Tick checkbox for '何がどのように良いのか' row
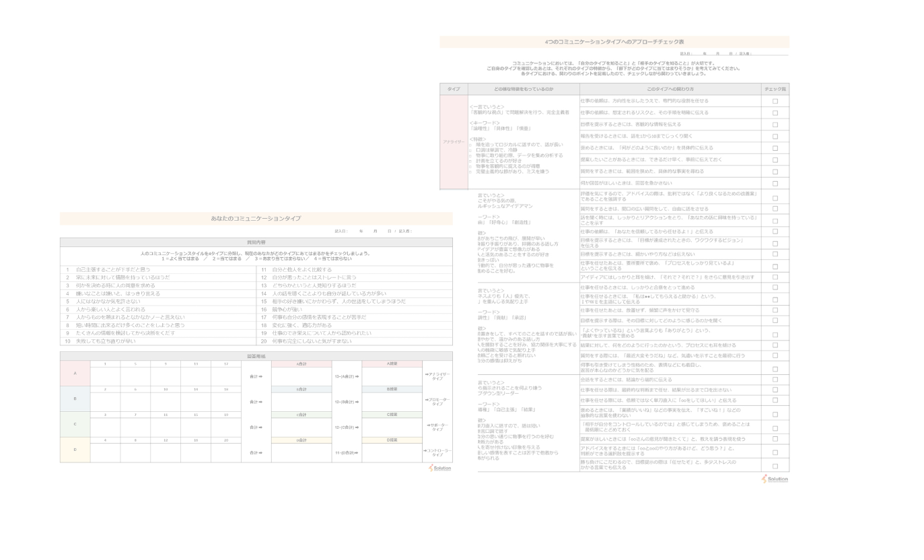 [x=775, y=148]
